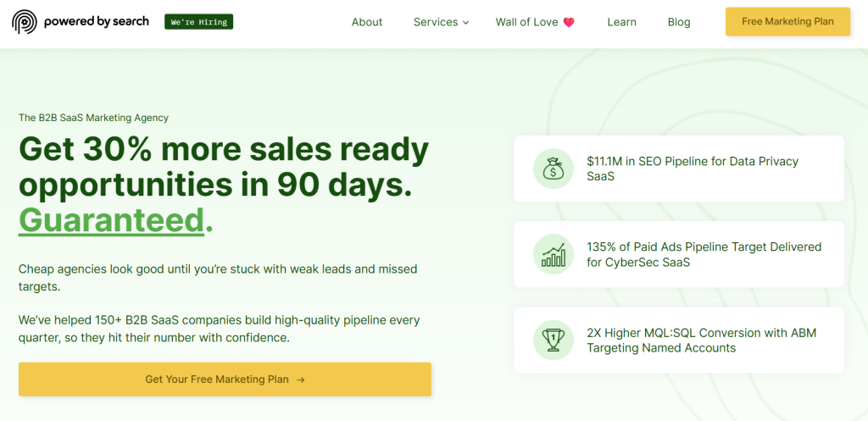Open the About page
868x421 pixels.
[x=367, y=22]
